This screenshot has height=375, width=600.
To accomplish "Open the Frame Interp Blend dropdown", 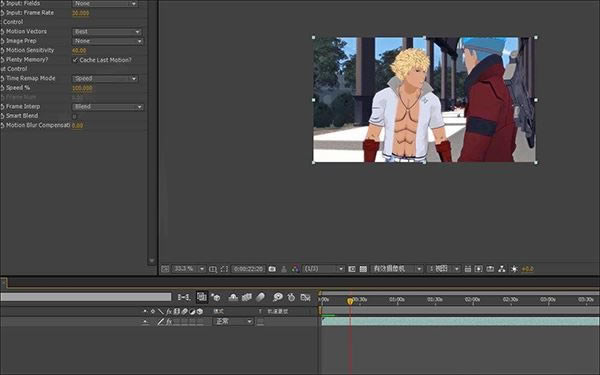I will [108, 107].
